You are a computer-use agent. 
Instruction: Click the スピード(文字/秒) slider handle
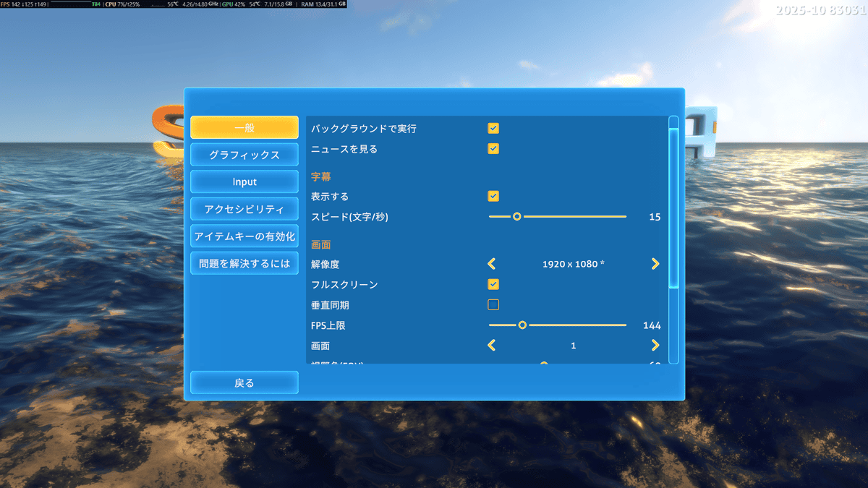pos(516,216)
